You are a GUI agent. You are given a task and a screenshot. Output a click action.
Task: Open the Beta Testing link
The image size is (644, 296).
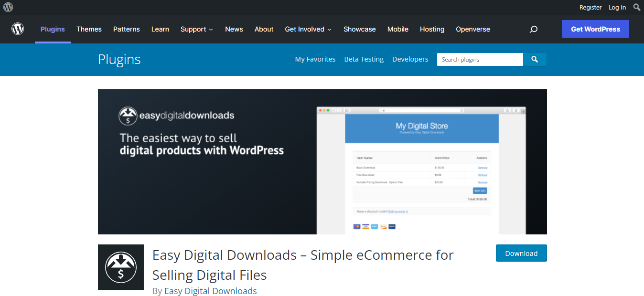364,59
